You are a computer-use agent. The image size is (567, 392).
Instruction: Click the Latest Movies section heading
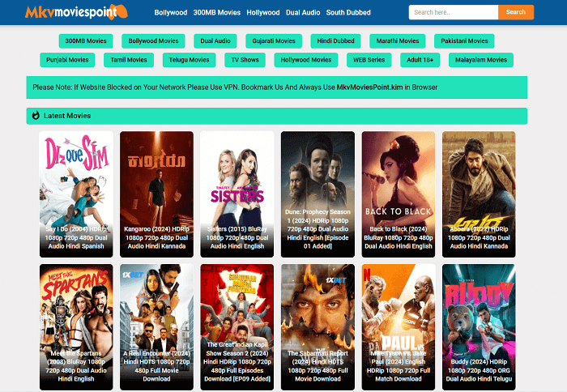67,116
